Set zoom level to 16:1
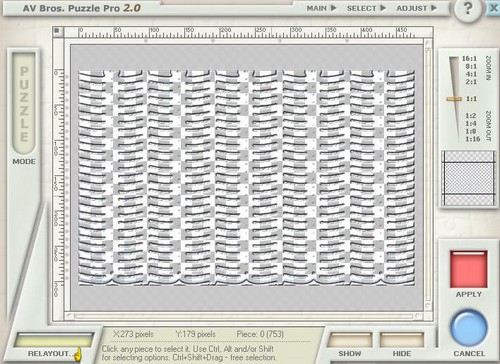The image size is (500, 364). tap(469, 59)
